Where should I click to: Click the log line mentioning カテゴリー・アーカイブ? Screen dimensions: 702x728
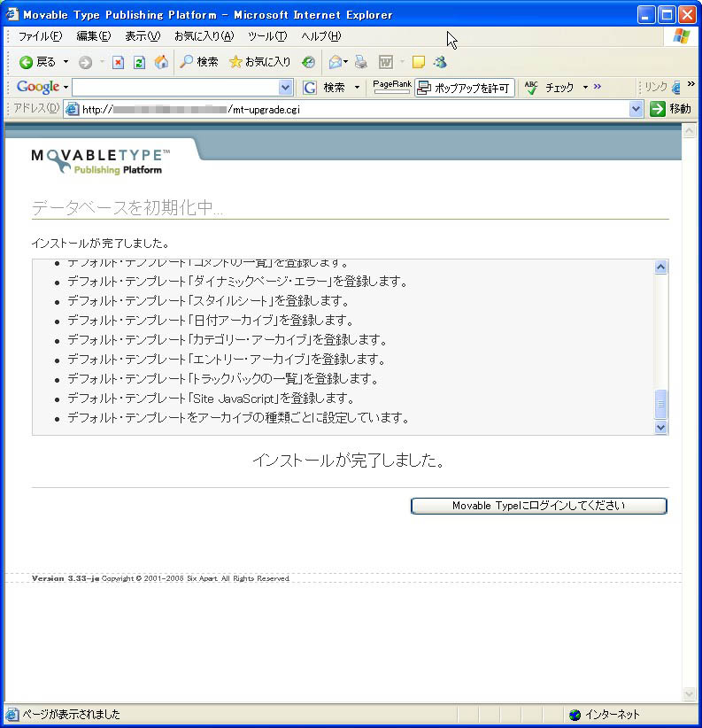[228, 340]
